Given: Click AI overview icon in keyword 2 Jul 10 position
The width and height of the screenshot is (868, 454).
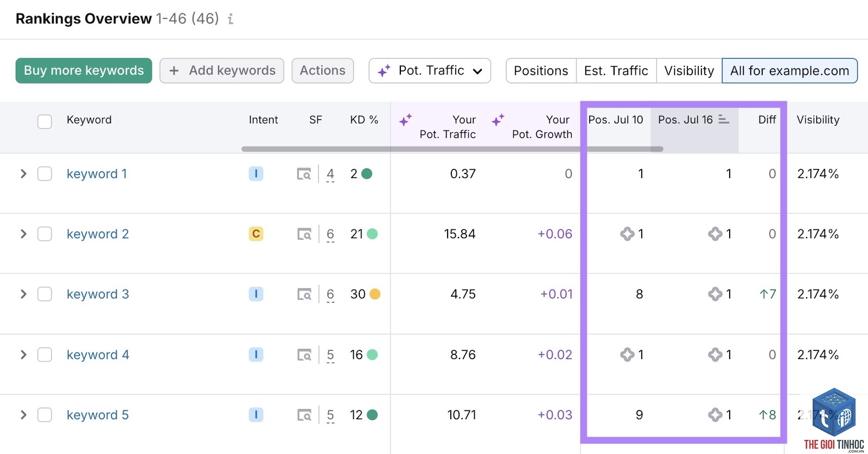Looking at the screenshot, I should pyautogui.click(x=627, y=234).
